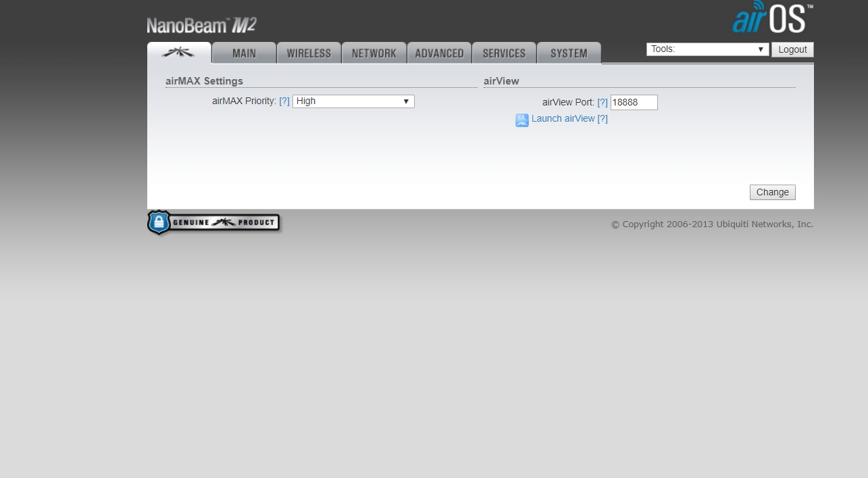Click the Launch airView link
The image size is (868, 478).
[563, 118]
